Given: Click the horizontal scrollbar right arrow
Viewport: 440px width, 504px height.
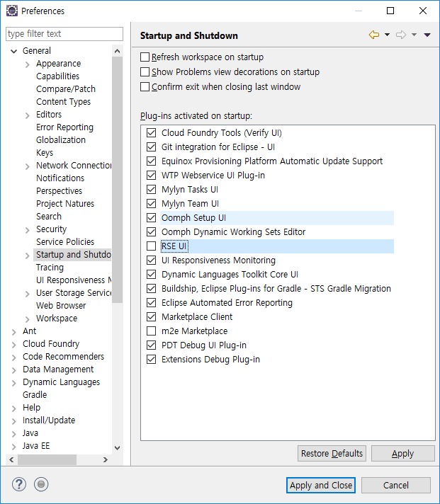Looking at the screenshot, I should [x=106, y=459].
